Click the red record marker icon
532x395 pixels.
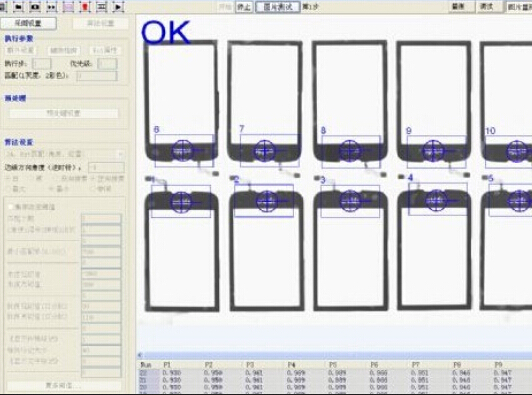pyautogui.click(x=85, y=6)
